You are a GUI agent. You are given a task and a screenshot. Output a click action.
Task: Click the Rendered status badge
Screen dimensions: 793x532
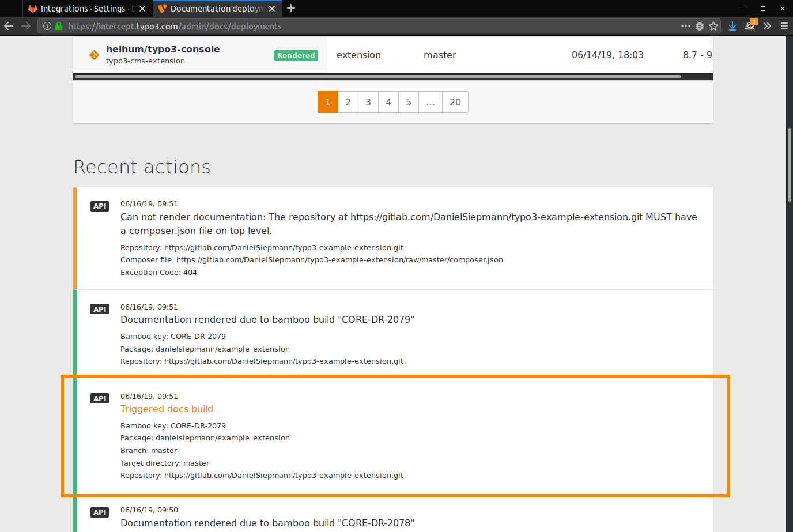[296, 55]
